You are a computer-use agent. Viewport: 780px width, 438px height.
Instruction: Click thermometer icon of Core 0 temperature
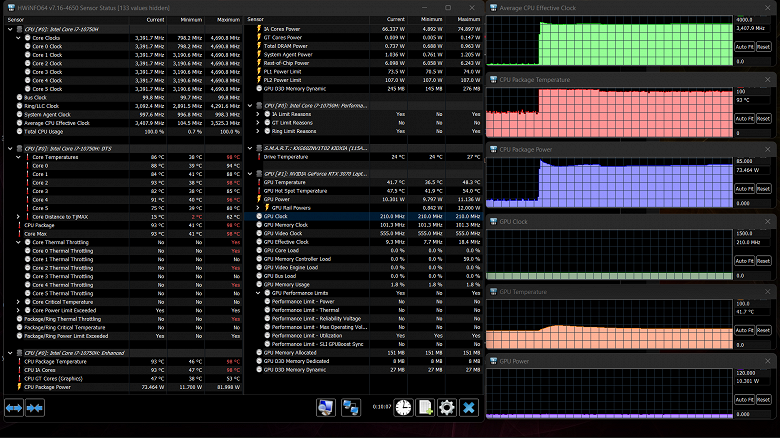pos(27,166)
